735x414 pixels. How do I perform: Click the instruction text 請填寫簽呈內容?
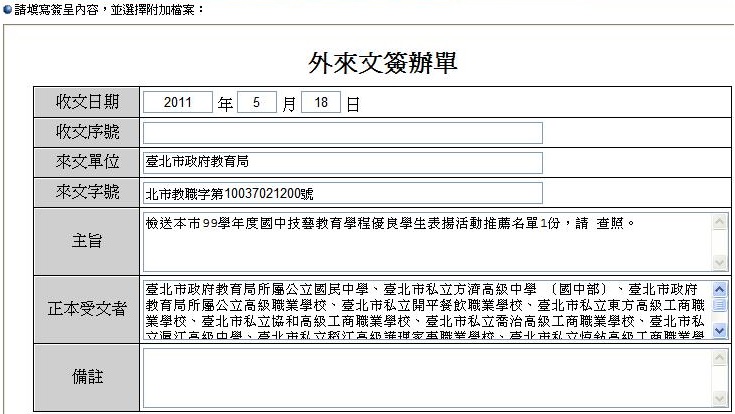56,9
